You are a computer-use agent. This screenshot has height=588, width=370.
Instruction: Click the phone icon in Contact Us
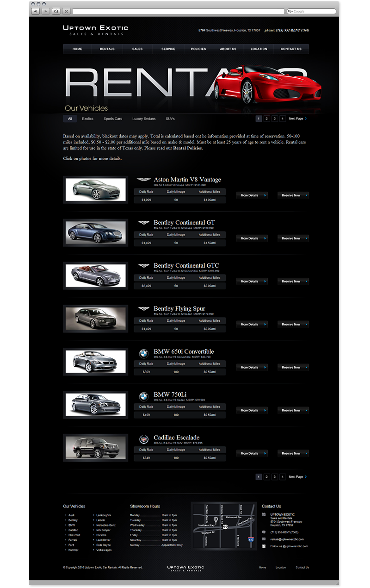(264, 532)
